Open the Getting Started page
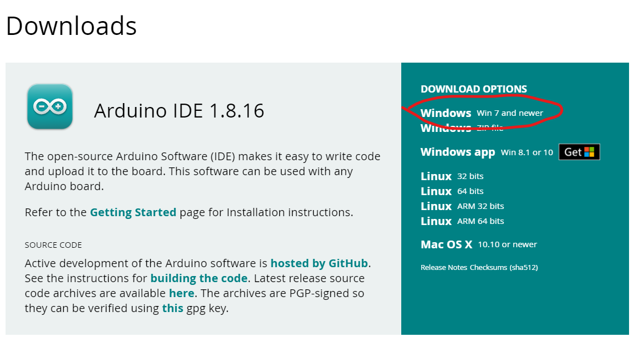This screenshot has height=342, width=644. (x=133, y=212)
